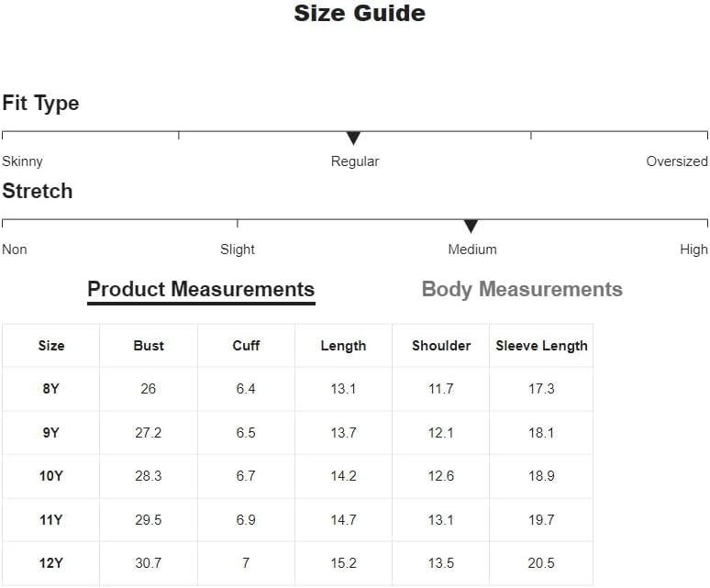Select the Product Measurements tab
The width and height of the screenshot is (710, 588).
click(201, 290)
